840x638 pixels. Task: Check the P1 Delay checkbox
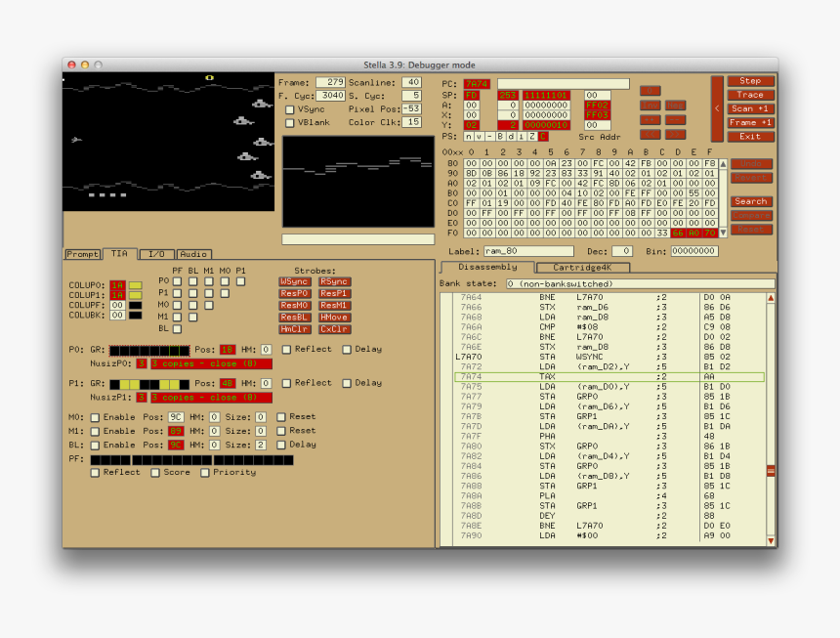[347, 383]
